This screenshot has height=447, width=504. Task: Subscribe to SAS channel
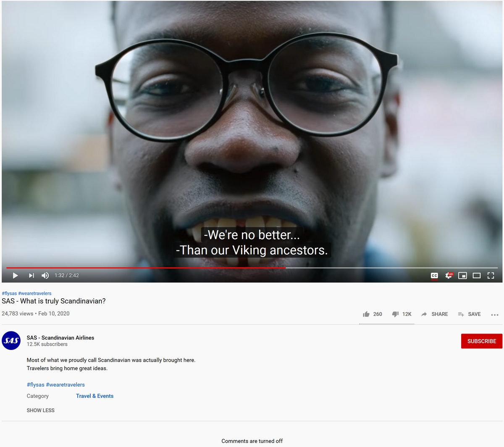coord(482,341)
